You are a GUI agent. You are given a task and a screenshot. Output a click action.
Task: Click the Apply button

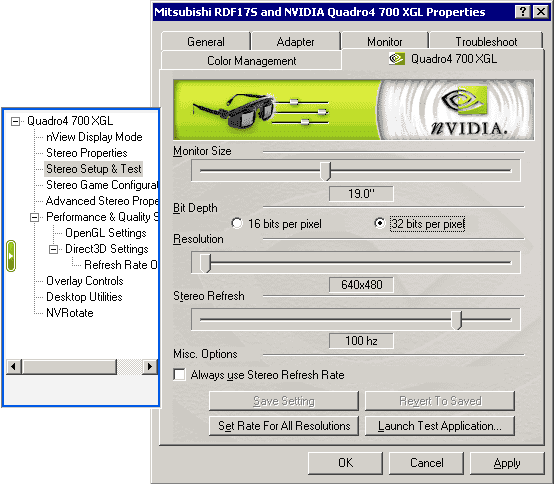point(507,463)
